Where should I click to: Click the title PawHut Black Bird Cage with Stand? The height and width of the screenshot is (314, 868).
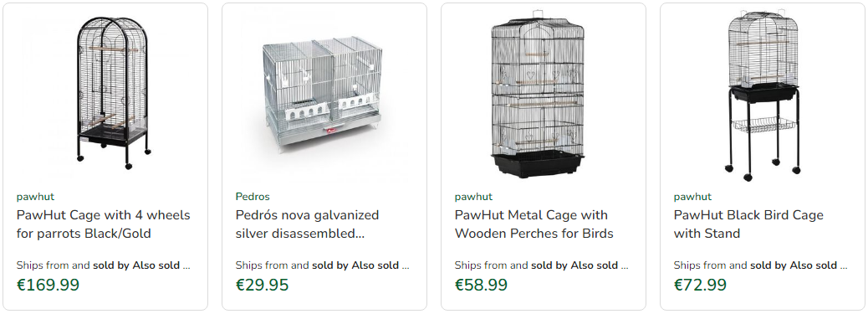tap(748, 224)
